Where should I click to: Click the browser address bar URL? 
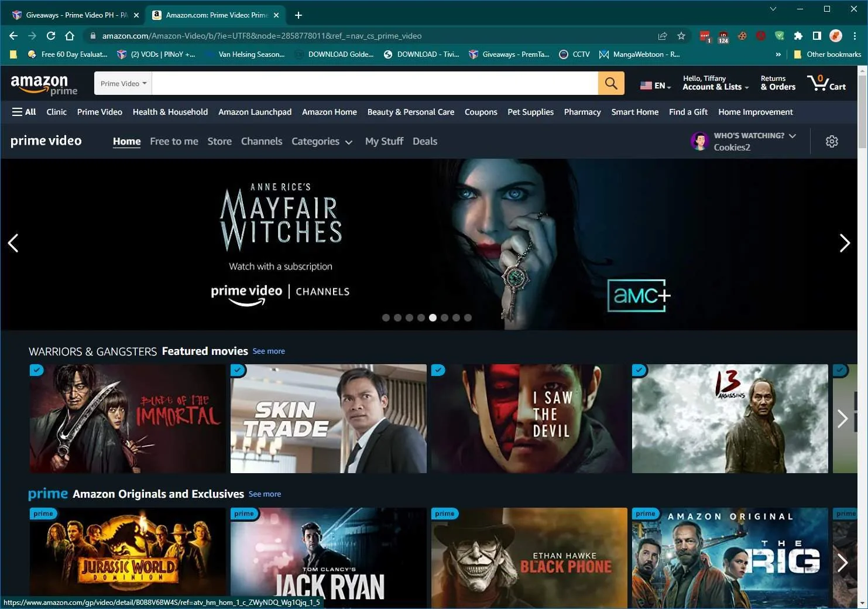262,36
